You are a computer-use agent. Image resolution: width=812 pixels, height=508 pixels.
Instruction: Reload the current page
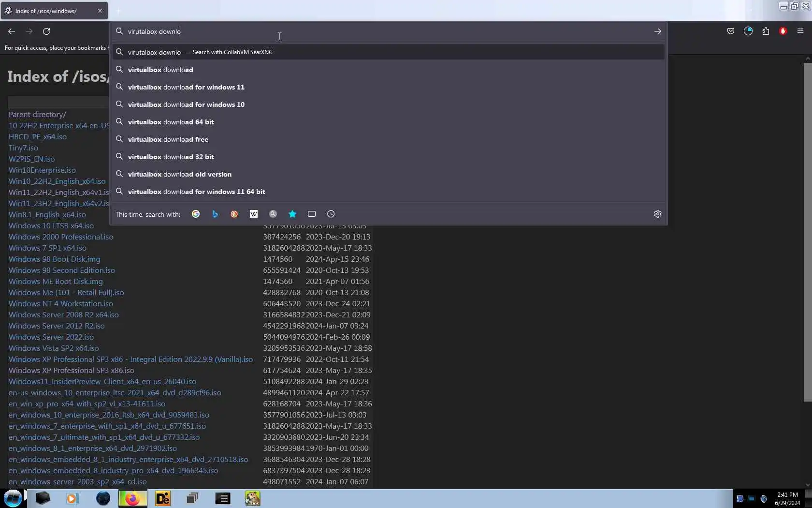click(46, 31)
